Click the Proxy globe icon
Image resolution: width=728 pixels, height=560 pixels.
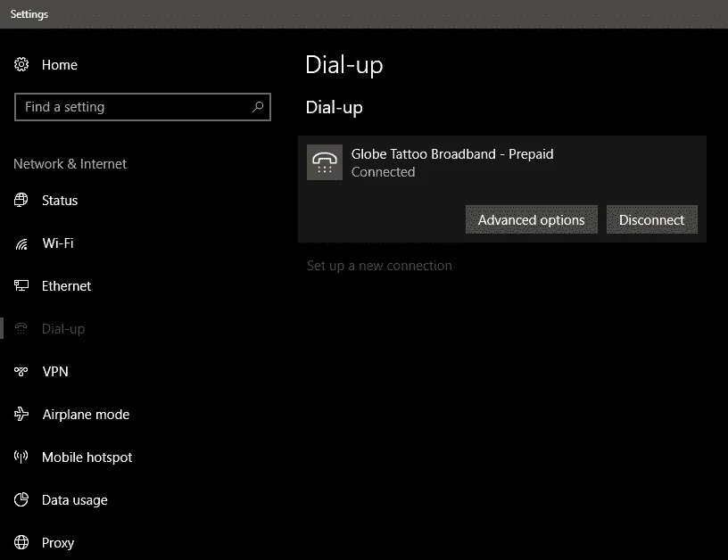(21, 542)
